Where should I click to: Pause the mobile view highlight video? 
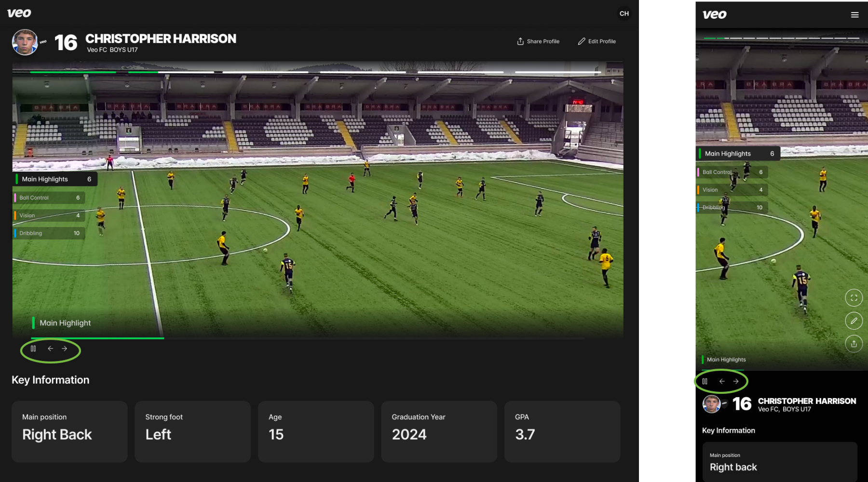point(705,381)
